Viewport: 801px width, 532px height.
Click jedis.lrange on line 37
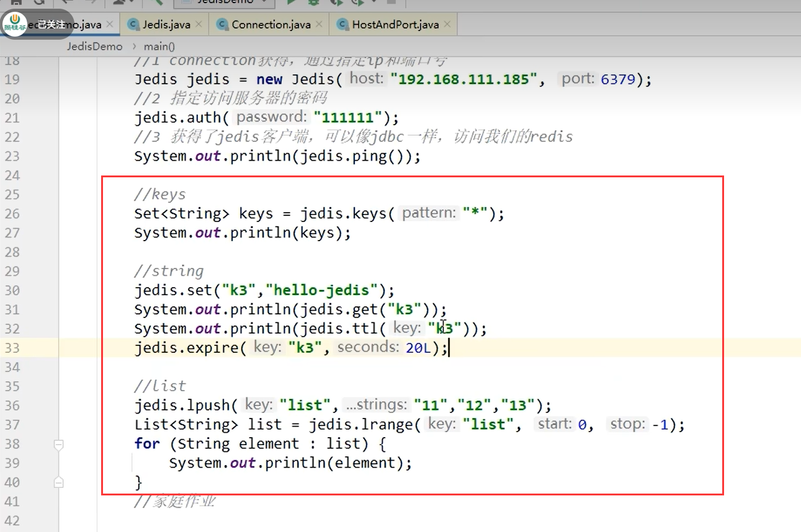361,425
